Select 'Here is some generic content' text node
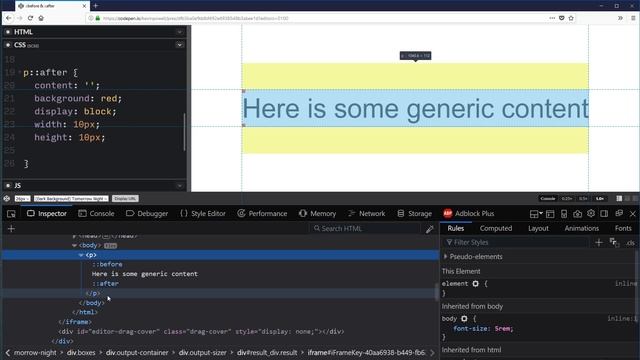The width and height of the screenshot is (640, 360). pos(144,274)
